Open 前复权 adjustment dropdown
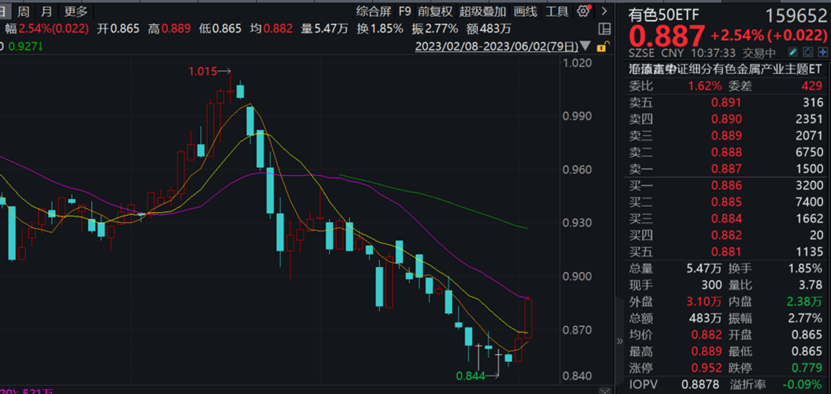Screen dimensions: 831x394 [x=435, y=11]
